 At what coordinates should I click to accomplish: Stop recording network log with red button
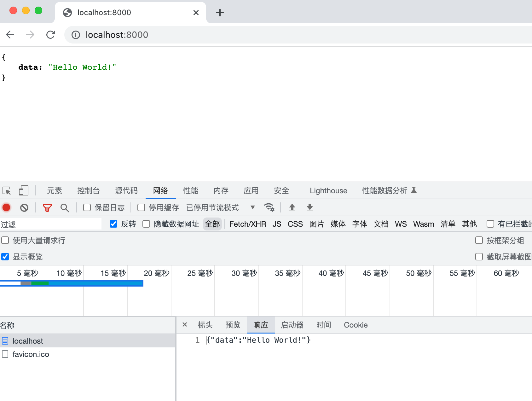coord(6,207)
